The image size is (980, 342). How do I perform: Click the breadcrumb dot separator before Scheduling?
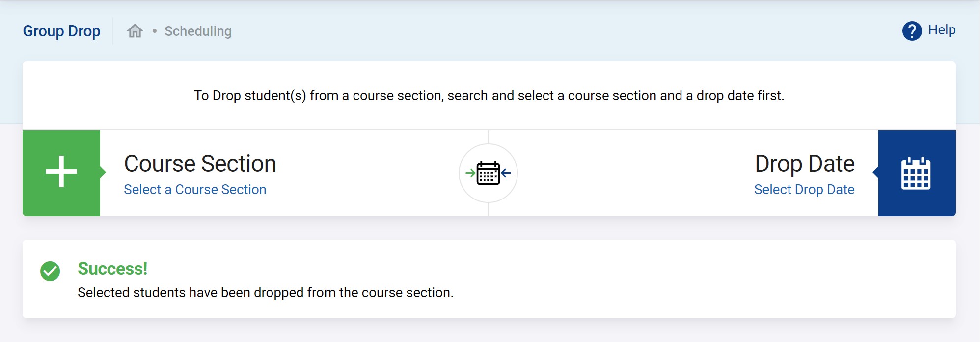[155, 31]
